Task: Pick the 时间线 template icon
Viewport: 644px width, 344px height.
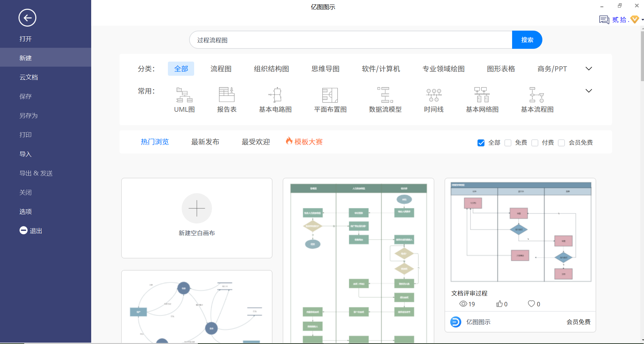Action: click(434, 95)
